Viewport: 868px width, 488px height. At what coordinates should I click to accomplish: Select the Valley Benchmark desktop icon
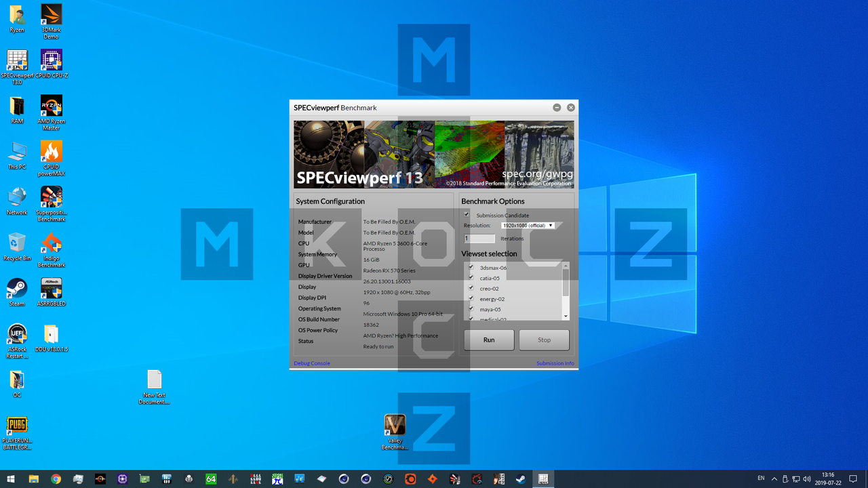tap(395, 432)
